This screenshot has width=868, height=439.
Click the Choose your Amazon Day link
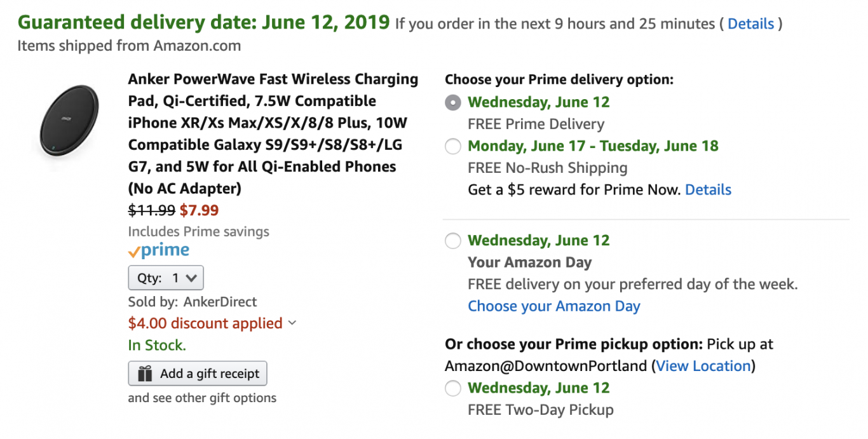(x=553, y=306)
